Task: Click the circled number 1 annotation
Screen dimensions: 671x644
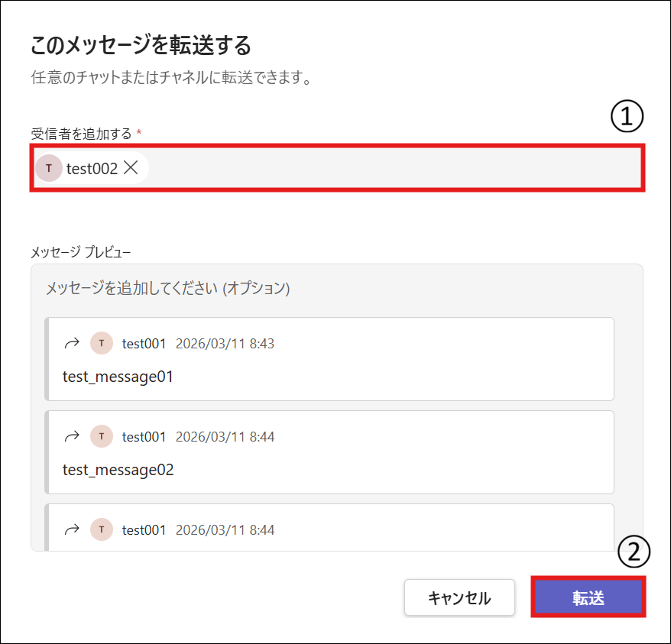Action: [x=627, y=118]
